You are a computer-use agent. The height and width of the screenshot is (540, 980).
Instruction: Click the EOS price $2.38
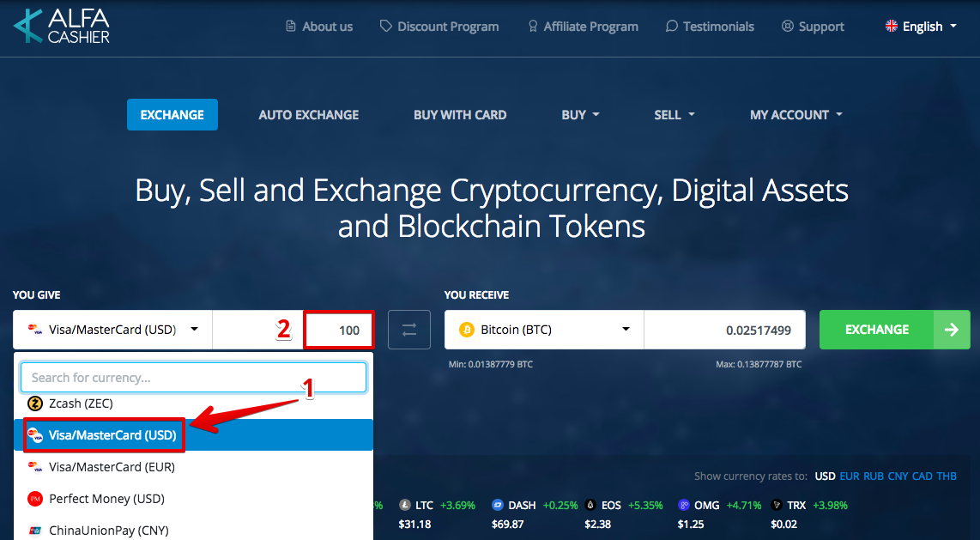[597, 525]
